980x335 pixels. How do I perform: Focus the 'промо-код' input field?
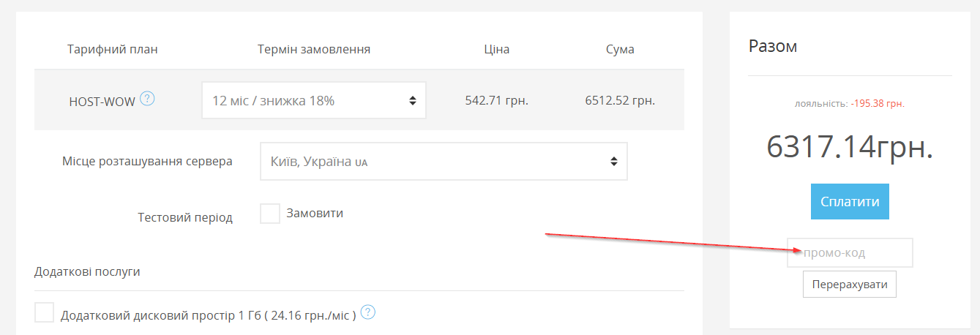point(850,253)
